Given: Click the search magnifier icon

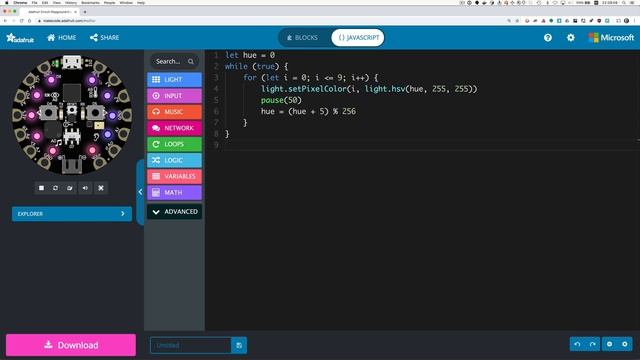Looking at the screenshot, I should coord(191,62).
